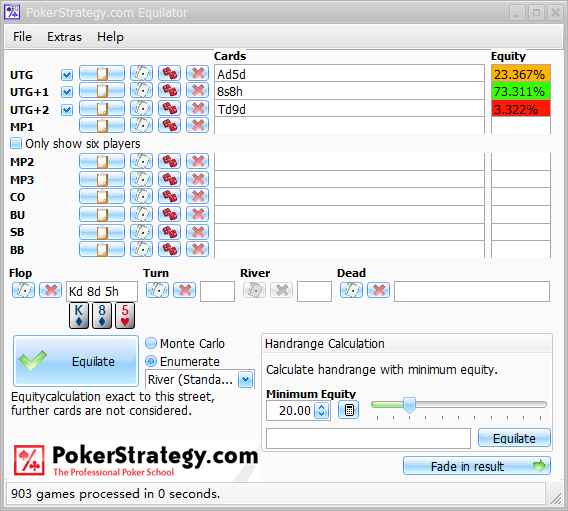Image resolution: width=568 pixels, height=511 pixels.
Task: Click the 5 of hearts flop card
Action: [x=125, y=316]
